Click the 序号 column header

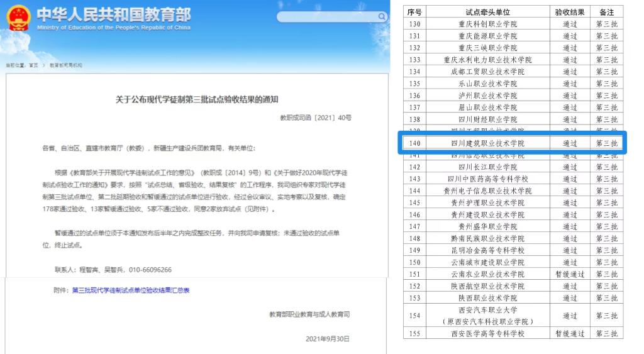point(414,12)
